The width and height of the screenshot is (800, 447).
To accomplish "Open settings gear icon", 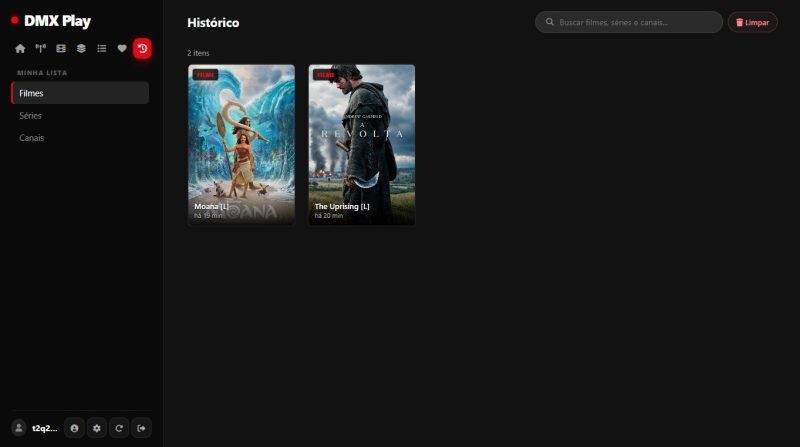I will 97,428.
